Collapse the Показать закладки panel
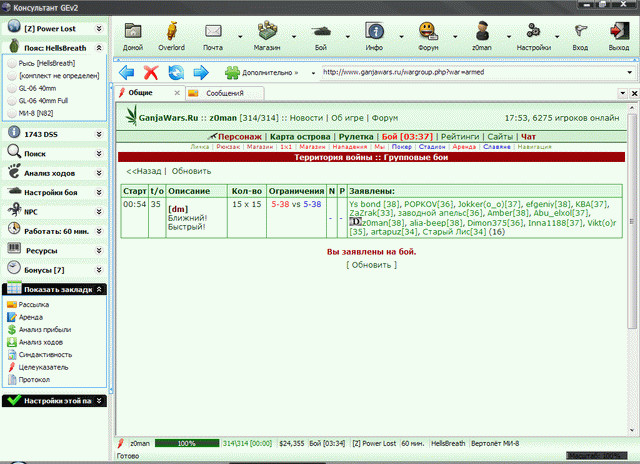The width and height of the screenshot is (640, 464). pyautogui.click(x=99, y=289)
